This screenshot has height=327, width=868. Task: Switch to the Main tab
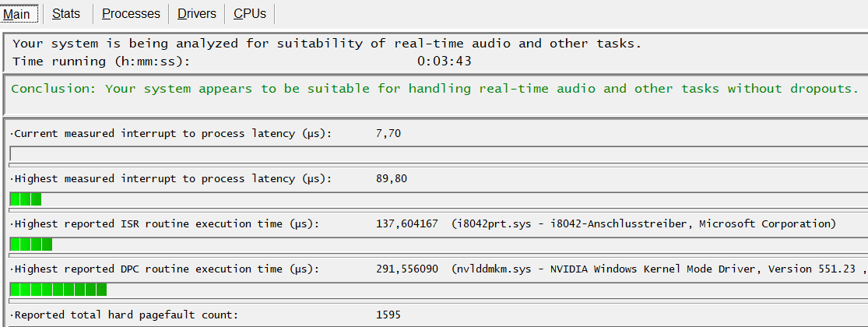[17, 13]
